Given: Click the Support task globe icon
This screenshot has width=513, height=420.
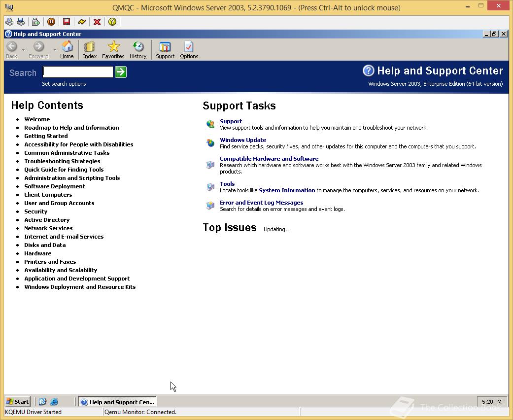Looking at the screenshot, I should [210, 124].
